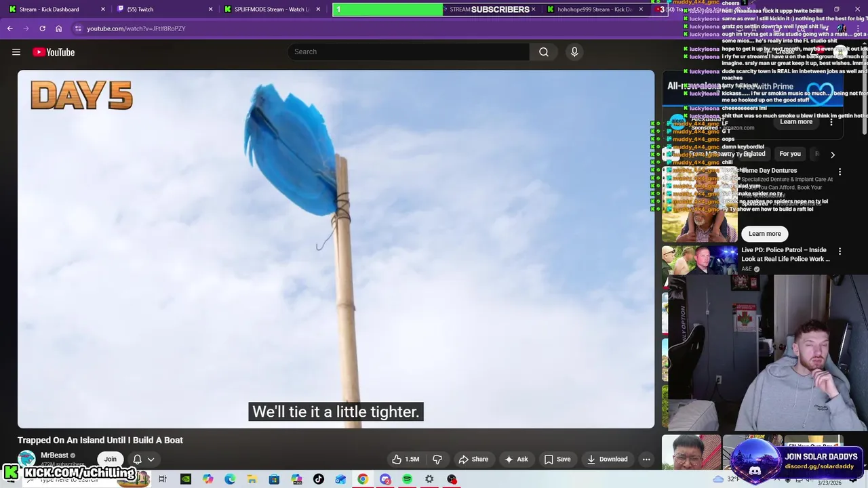Open TikTok in taskbar
Screen dimensions: 868x488
(x=319, y=479)
